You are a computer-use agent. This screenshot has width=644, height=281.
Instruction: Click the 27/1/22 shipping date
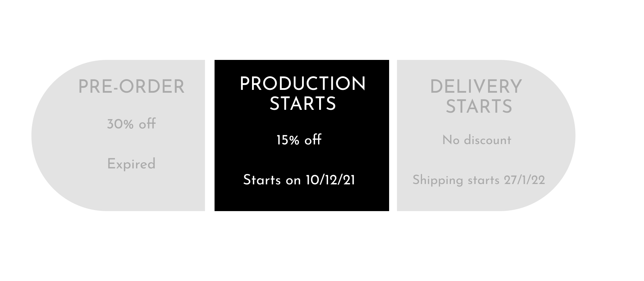pos(524,180)
